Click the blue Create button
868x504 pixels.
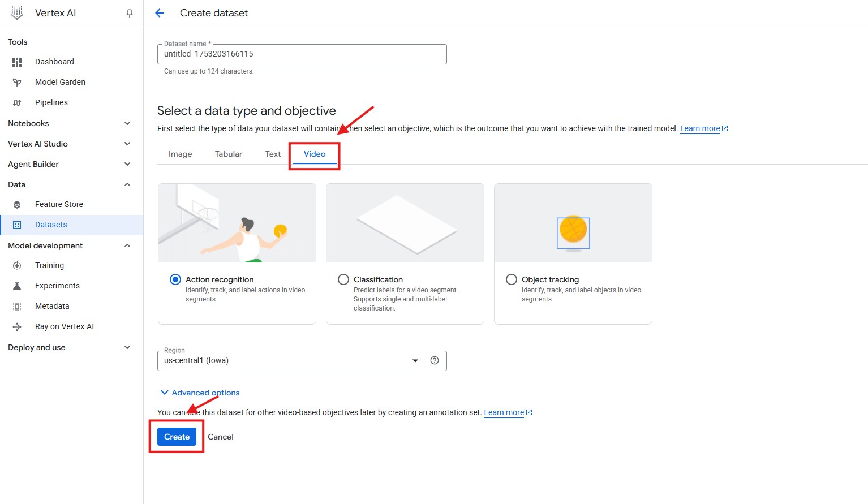177,437
